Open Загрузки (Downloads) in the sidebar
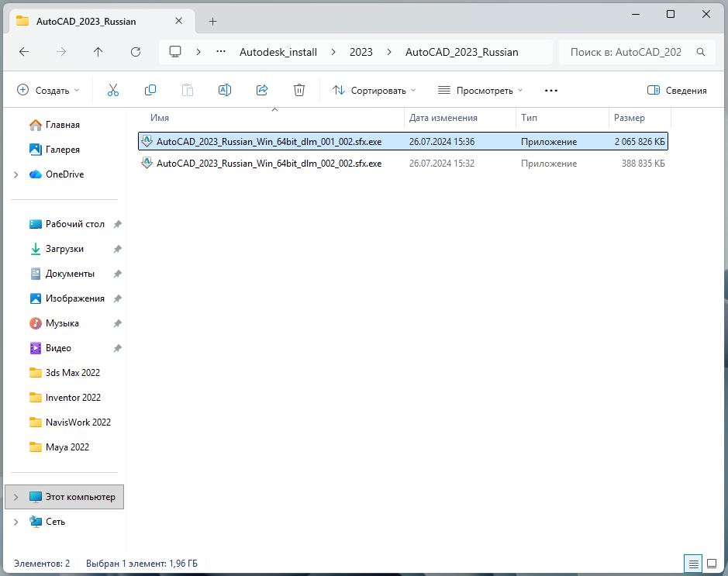Image resolution: width=728 pixels, height=576 pixels. pyautogui.click(x=56, y=249)
